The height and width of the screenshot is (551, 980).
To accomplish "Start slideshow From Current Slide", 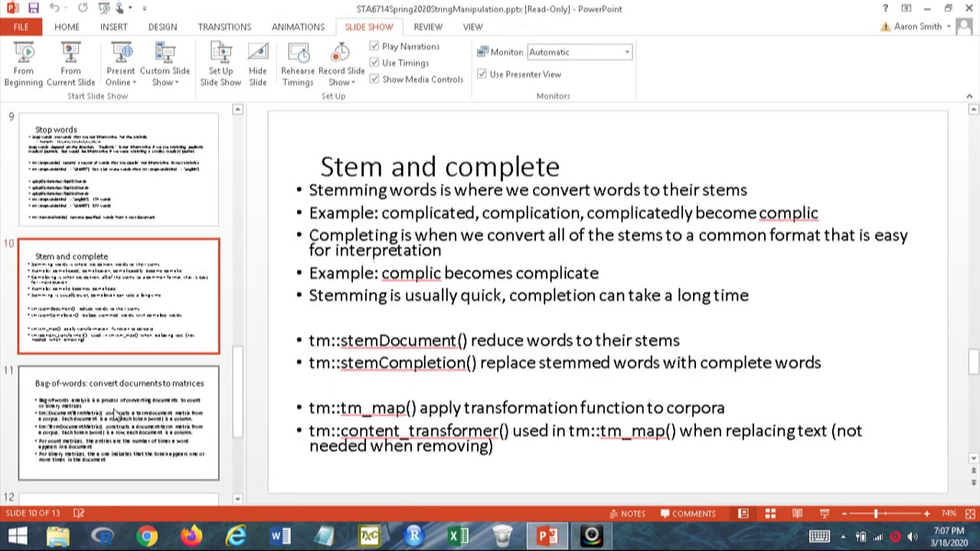I will point(70,64).
